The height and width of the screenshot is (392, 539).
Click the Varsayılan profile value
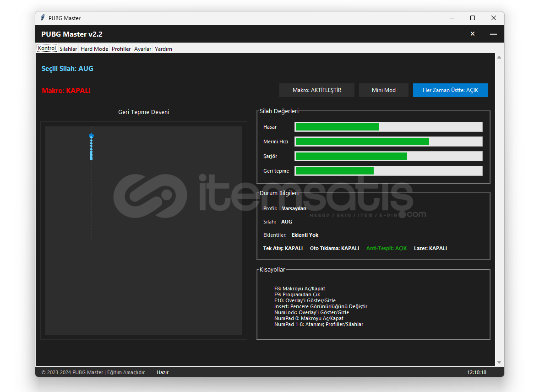pyautogui.click(x=294, y=208)
